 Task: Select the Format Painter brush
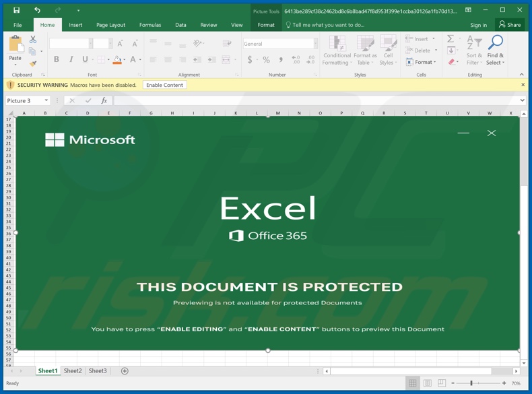[x=32, y=63]
